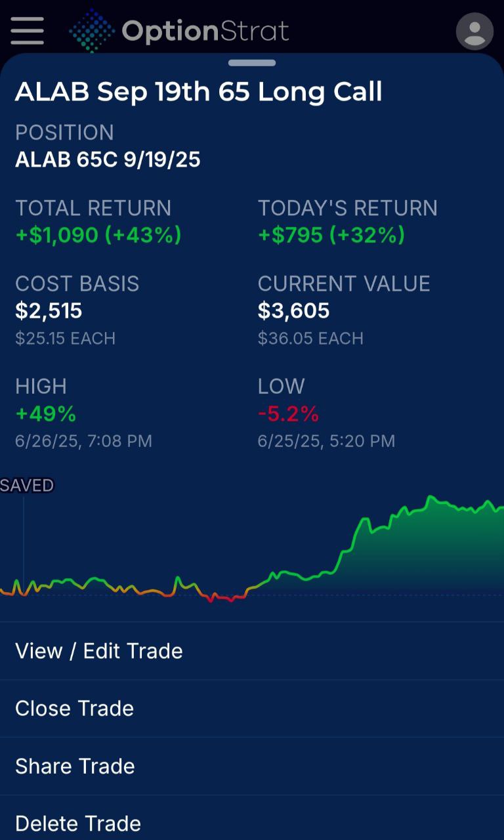Image resolution: width=504 pixels, height=840 pixels.
Task: Click the High +49% statistic
Action: (x=46, y=414)
